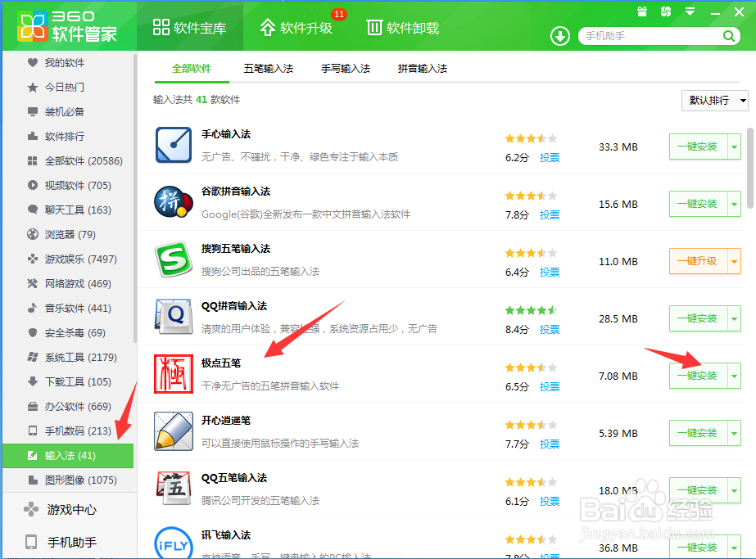Screen dimensions: 756x559
Task: Switch to 软件卸载 top tab
Action: point(403,28)
